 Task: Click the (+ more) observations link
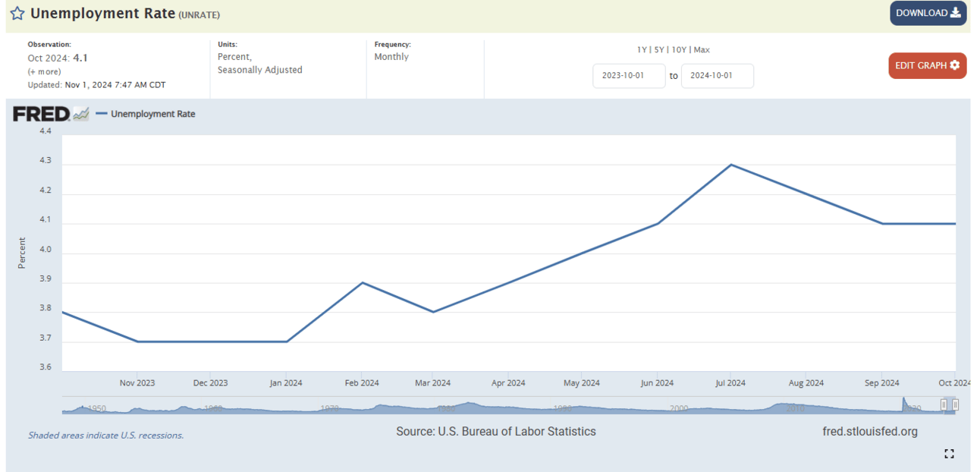44,71
